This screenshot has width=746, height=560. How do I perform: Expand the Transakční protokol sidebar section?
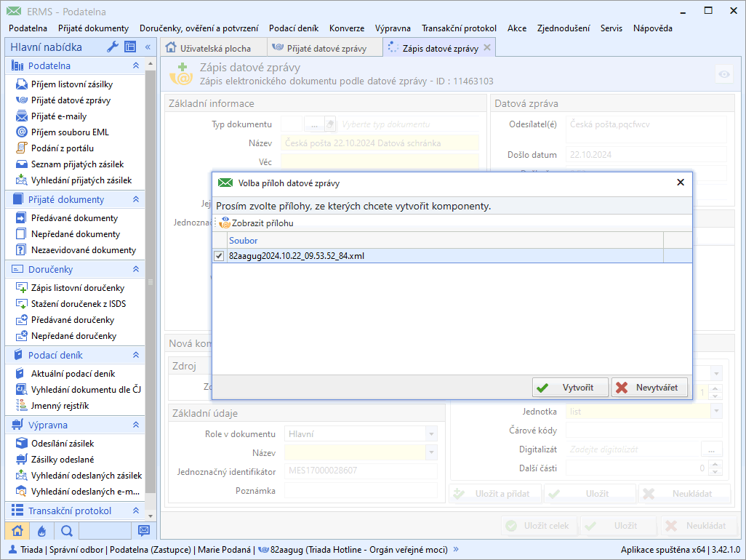coord(135,511)
